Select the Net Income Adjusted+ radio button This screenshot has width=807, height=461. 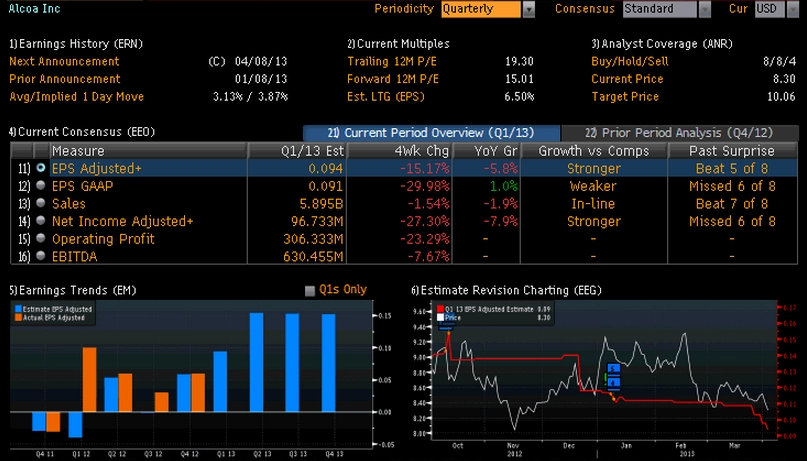41,221
